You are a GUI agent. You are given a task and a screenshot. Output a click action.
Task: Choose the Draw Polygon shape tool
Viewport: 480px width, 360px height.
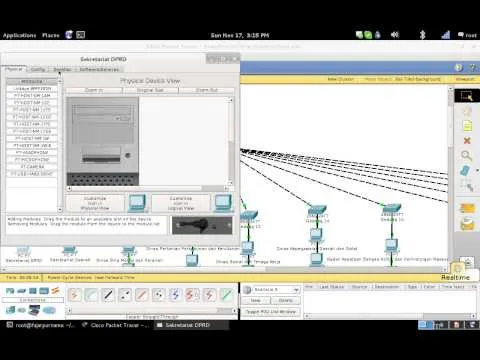click(x=465, y=171)
